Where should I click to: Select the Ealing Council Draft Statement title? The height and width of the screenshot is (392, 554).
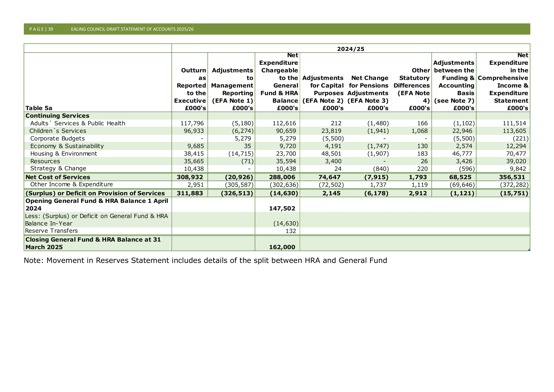click(x=132, y=29)
